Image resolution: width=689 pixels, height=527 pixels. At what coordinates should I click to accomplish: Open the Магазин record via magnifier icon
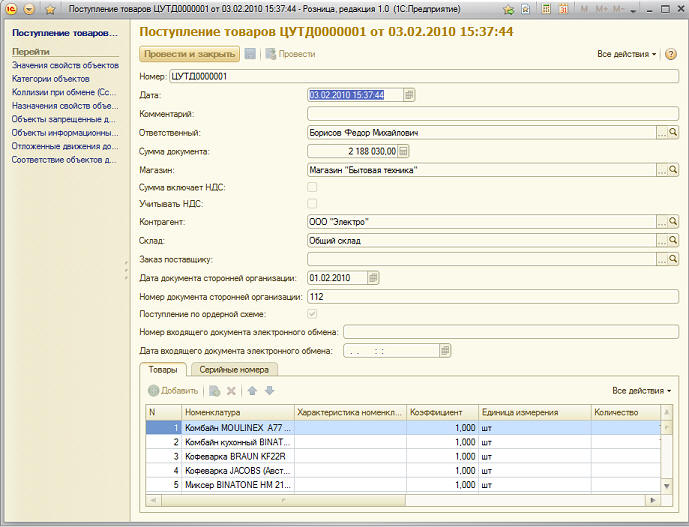point(673,170)
